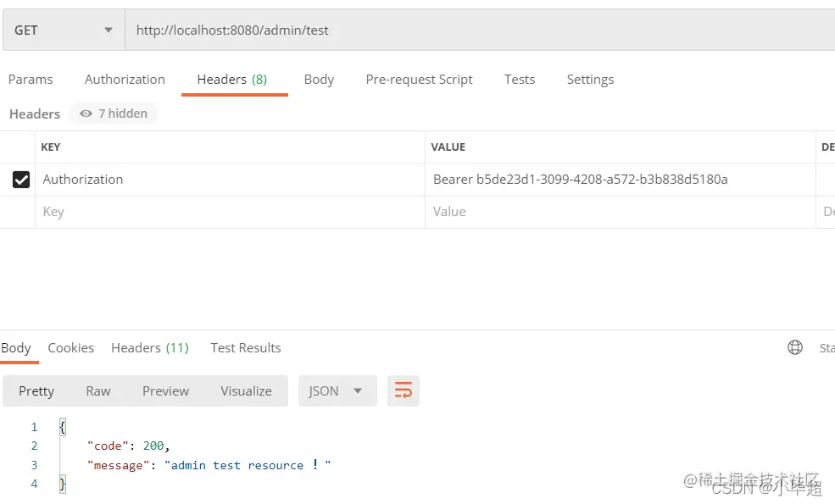Click the "message" response line
Image resolution: width=835 pixels, height=504 pixels.
(209, 465)
